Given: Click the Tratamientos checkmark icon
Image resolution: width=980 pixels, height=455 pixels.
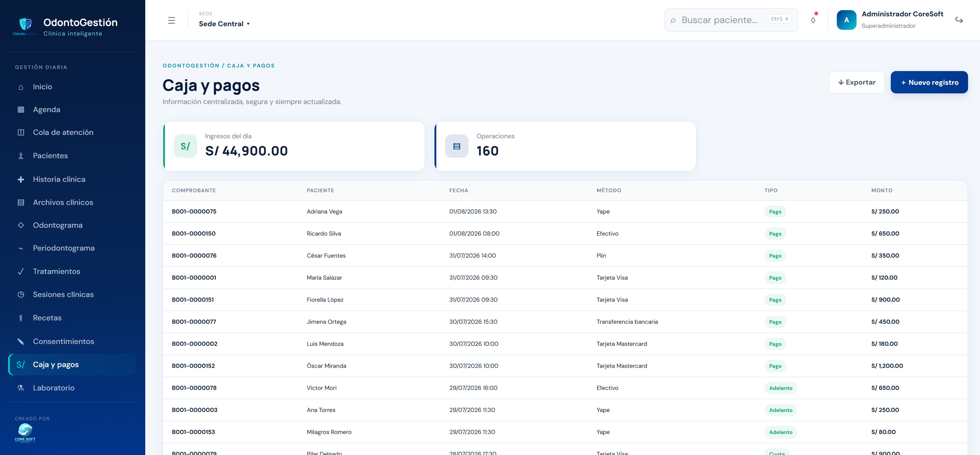Looking at the screenshot, I should click(x=21, y=271).
